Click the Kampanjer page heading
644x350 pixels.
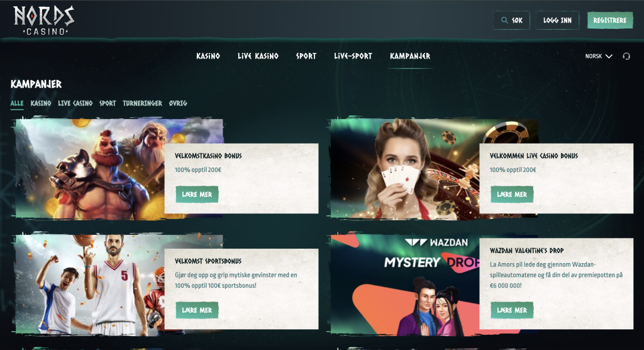click(x=36, y=84)
